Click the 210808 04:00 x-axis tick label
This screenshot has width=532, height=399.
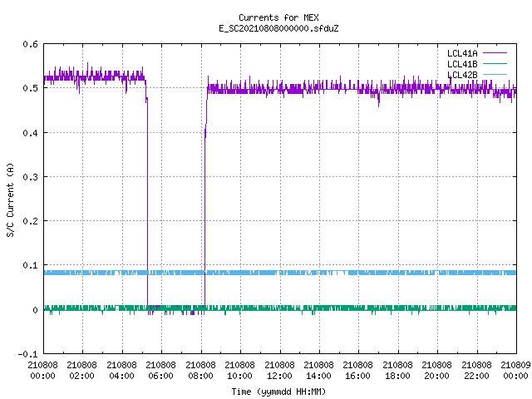click(121, 371)
